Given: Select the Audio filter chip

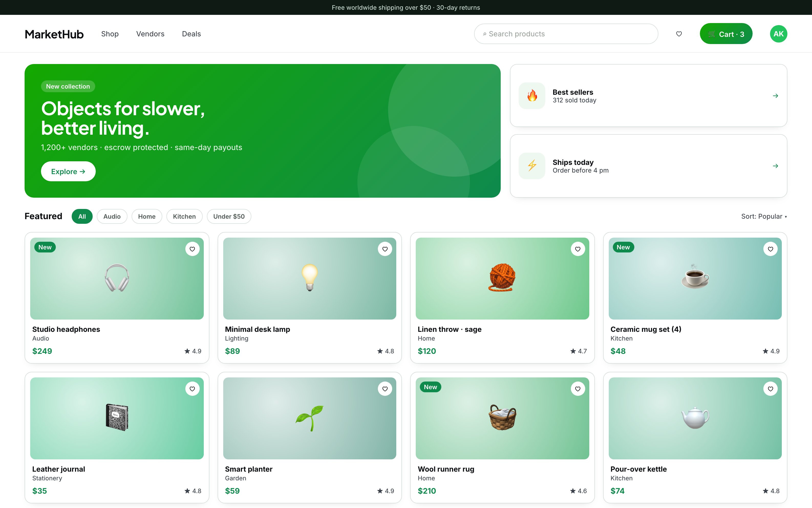Looking at the screenshot, I should [112, 216].
